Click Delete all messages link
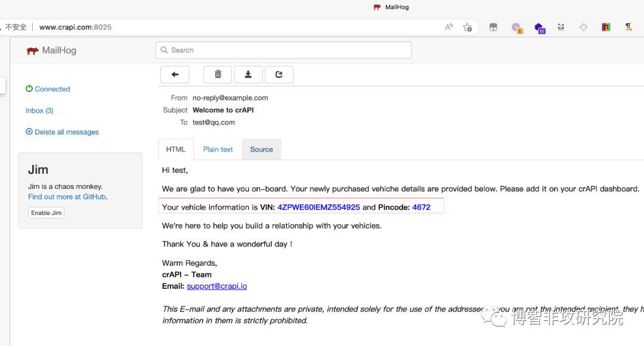644x346 pixels. 67,132
